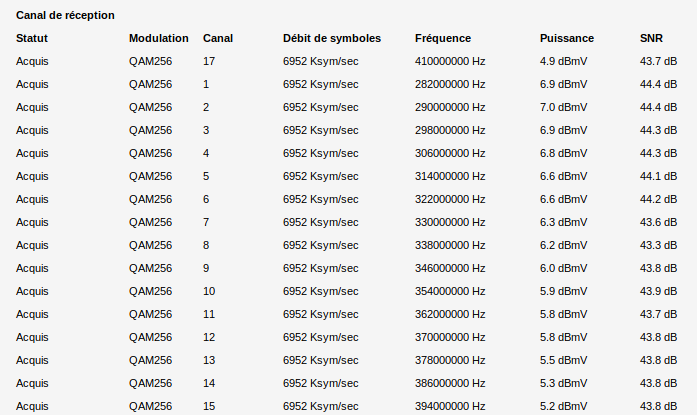Screen dimensions: 697x415
Task: Select the 394000000 Hz frequency cell
Action: pos(449,406)
